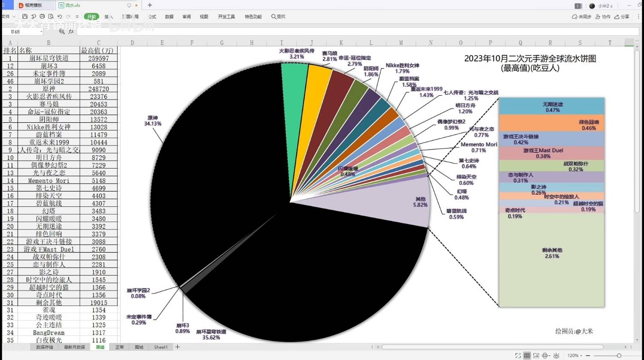
Task: Click the 剩余其他 2.61% bar segment
Action: coord(552,260)
